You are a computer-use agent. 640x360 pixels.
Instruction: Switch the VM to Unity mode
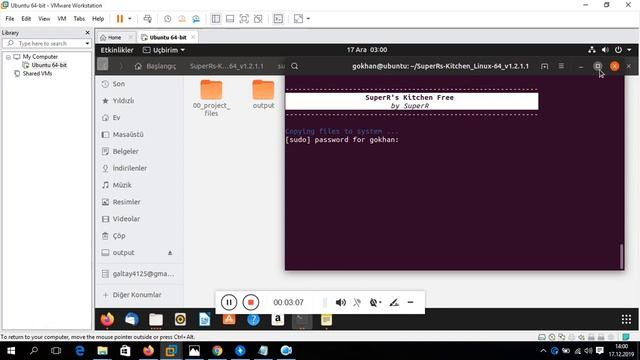pos(258,19)
